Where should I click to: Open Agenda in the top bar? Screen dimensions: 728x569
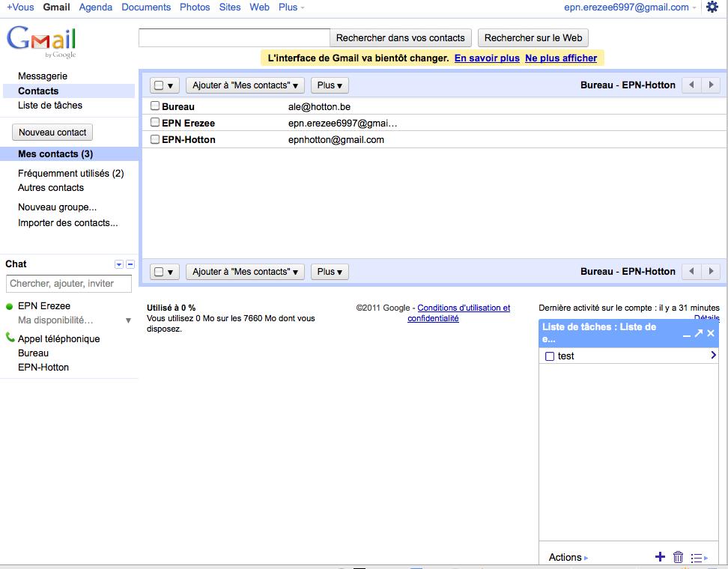click(96, 7)
